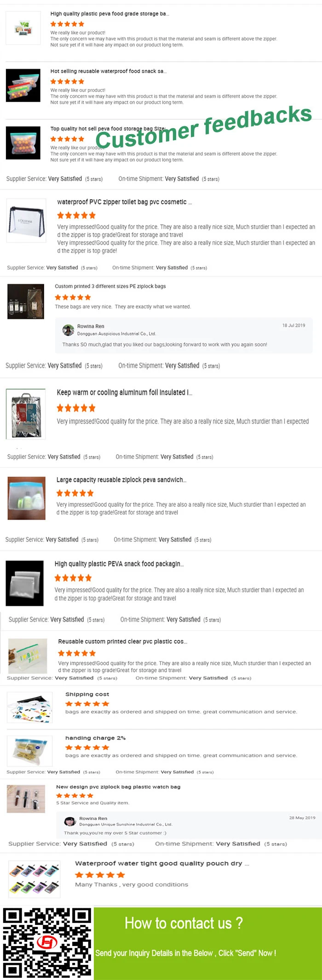
Task: Open the waterproof PVC zipper toilet bag thumbnail
Action: pos(26,221)
